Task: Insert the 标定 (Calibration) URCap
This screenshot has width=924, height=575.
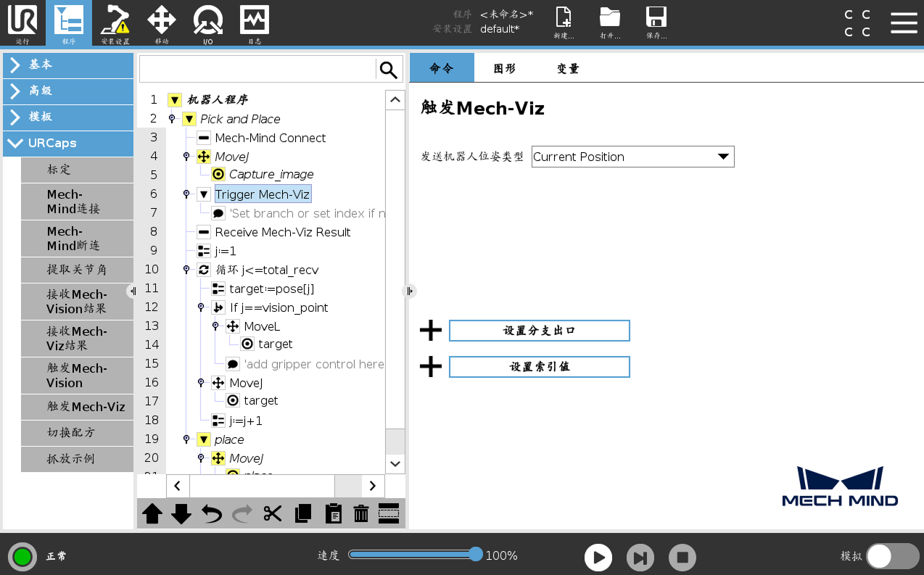Action: tap(77, 170)
